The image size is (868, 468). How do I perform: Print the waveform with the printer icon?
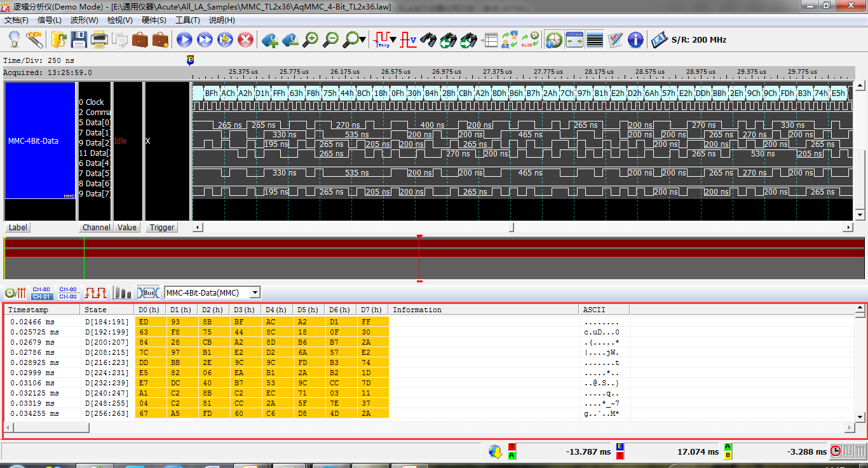coord(99,39)
